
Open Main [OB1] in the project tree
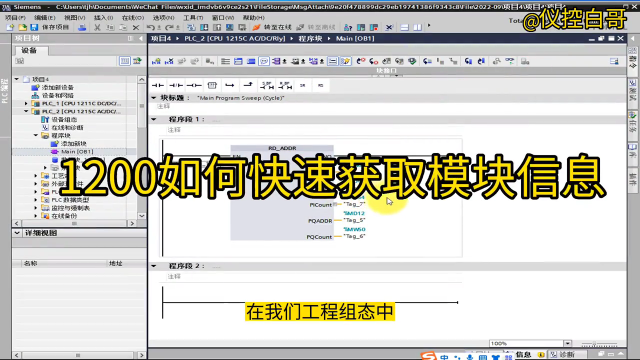click(77, 151)
